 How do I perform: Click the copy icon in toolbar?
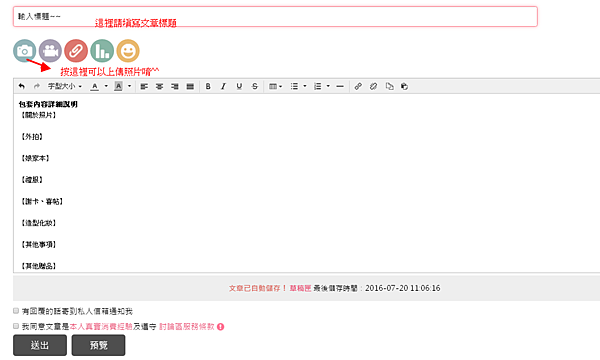click(389, 86)
